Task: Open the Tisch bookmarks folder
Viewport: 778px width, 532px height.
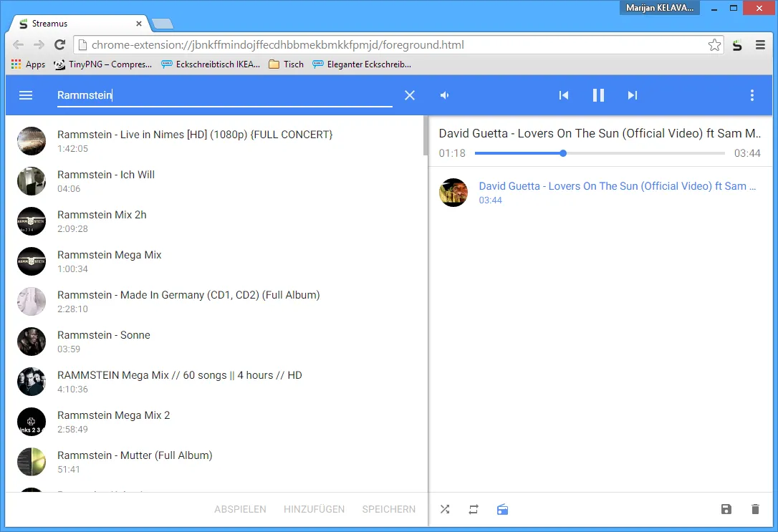Action: click(286, 64)
